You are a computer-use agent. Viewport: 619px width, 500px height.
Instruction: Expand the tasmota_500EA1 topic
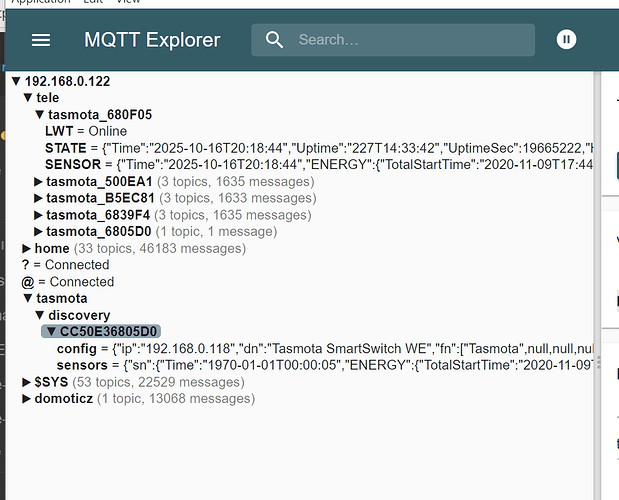pyautogui.click(x=39, y=182)
